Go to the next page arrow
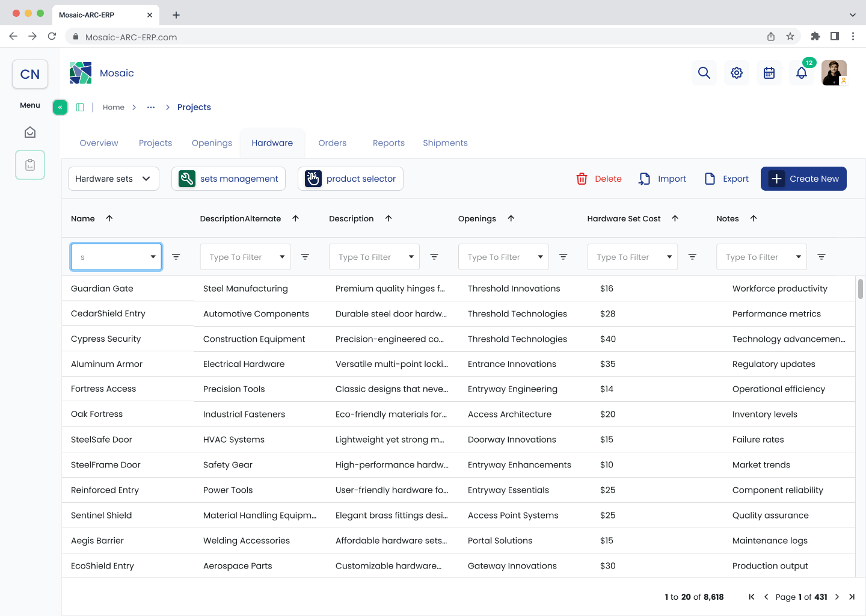 [x=837, y=597]
